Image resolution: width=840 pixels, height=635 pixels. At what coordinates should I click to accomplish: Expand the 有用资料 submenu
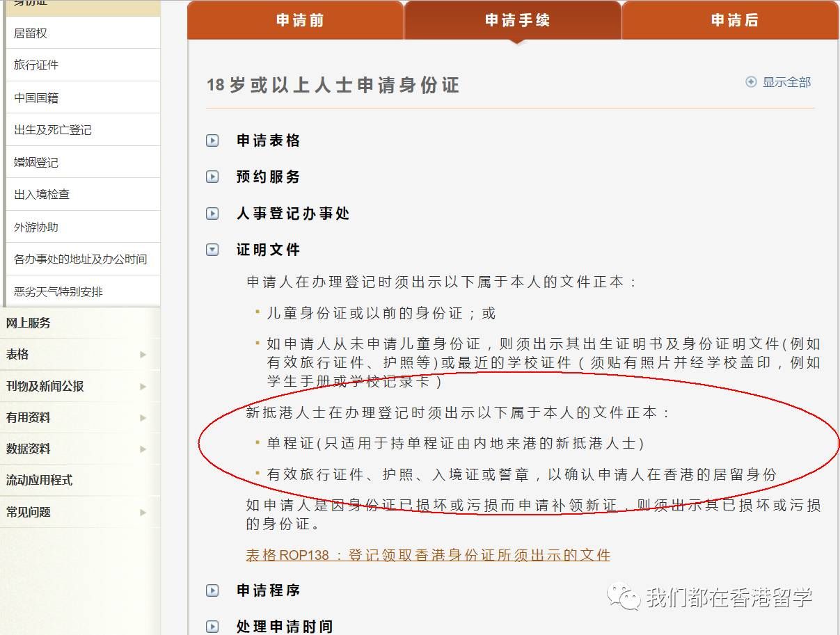143,417
